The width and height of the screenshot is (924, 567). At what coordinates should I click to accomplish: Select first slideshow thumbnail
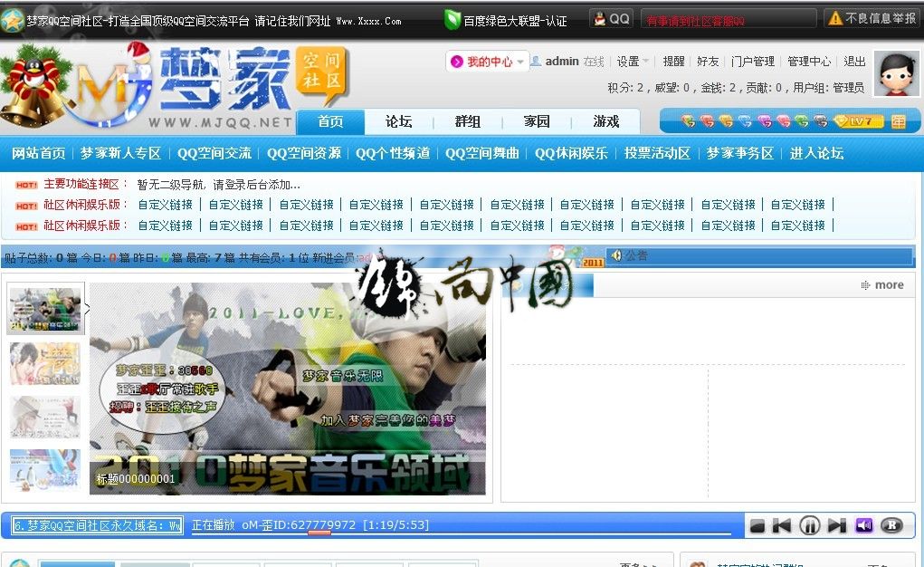point(45,309)
